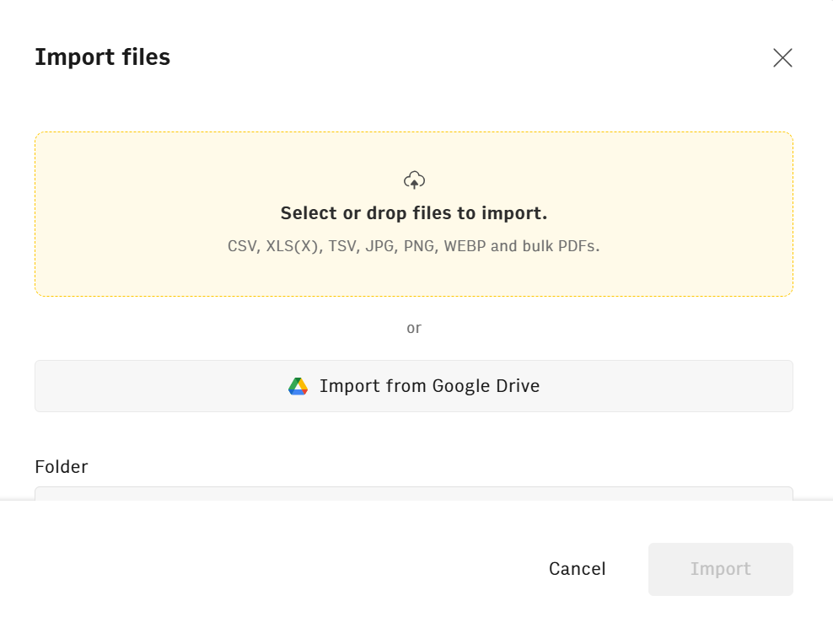Click the Folder label

click(x=61, y=466)
